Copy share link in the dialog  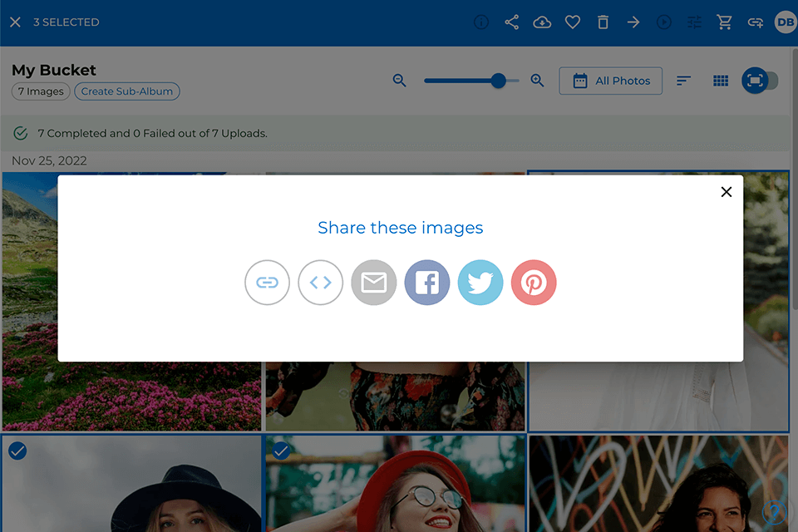pos(267,283)
